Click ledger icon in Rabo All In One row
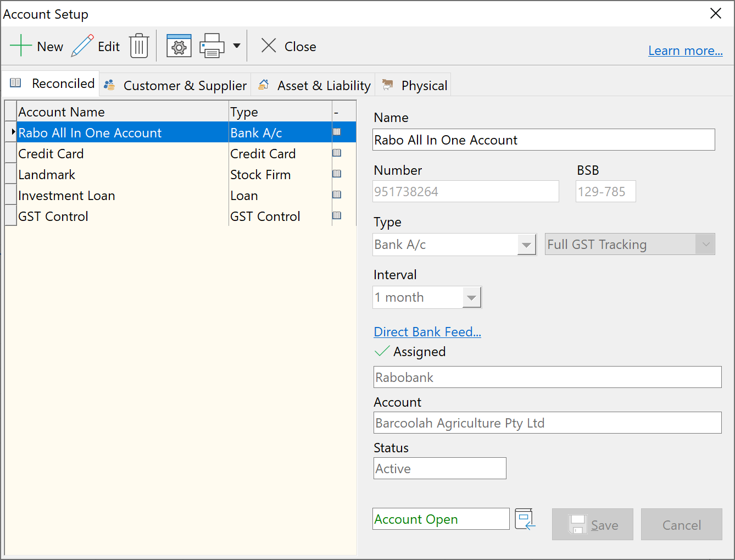The width and height of the screenshot is (735, 560). 337,132
